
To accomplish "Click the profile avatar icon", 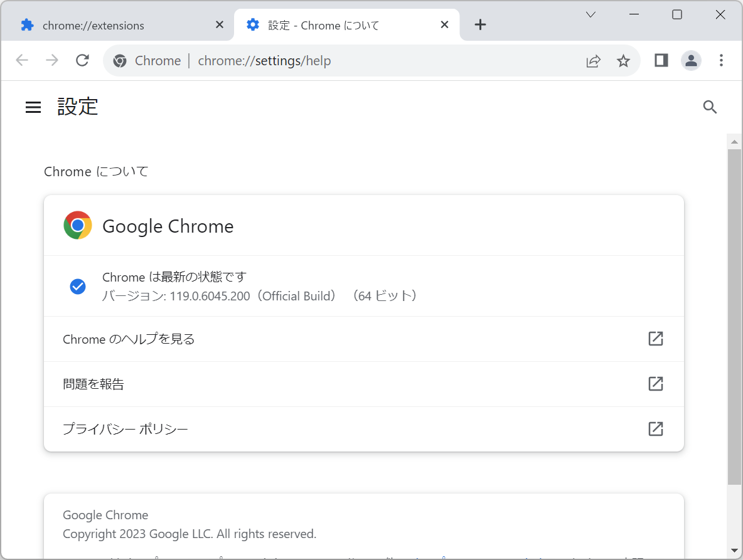I will tap(691, 60).
